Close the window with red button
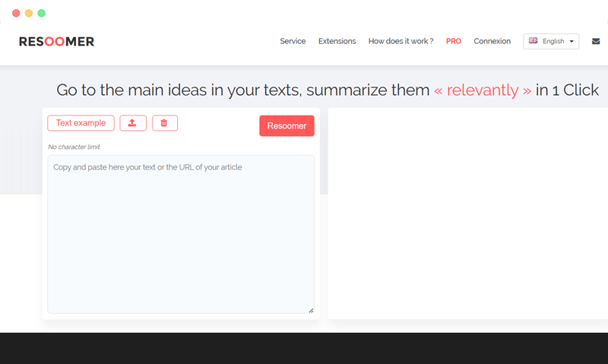 coord(17,13)
